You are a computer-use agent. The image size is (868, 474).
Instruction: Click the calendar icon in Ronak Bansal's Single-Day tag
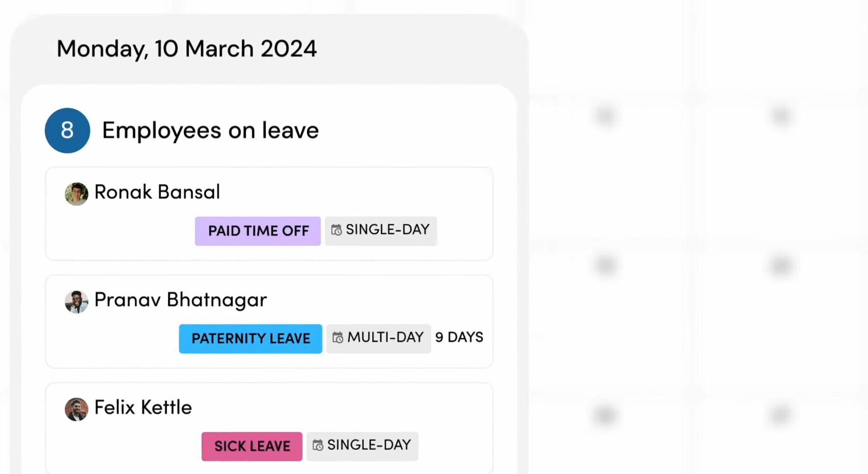[x=336, y=230]
